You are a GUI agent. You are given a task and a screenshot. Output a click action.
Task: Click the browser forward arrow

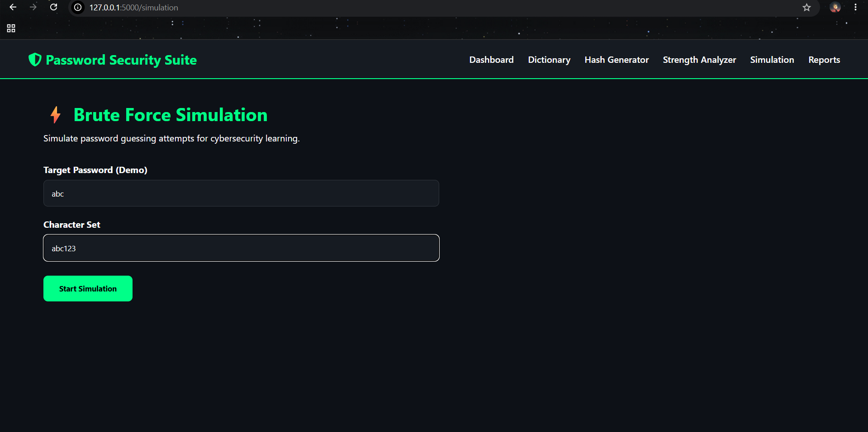(x=33, y=7)
